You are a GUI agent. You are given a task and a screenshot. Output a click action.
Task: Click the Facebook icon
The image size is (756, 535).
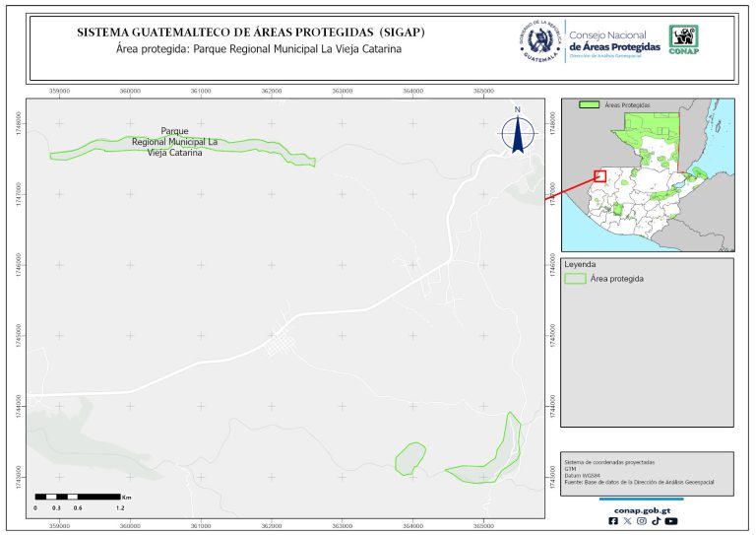tap(614, 521)
